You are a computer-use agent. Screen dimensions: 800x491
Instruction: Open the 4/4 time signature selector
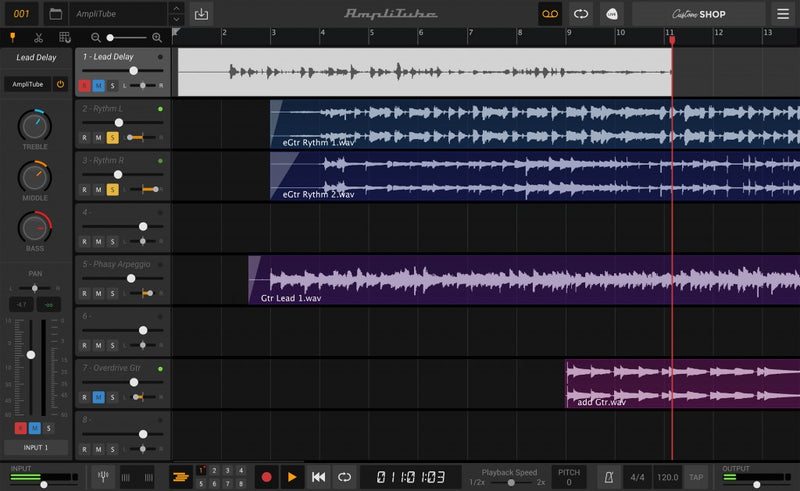pos(637,477)
